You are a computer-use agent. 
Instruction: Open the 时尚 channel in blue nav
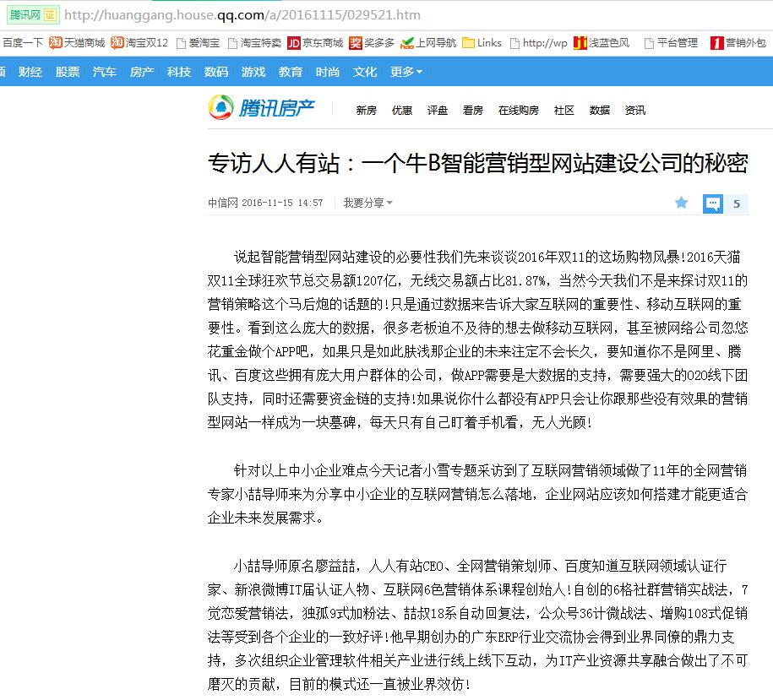[328, 72]
